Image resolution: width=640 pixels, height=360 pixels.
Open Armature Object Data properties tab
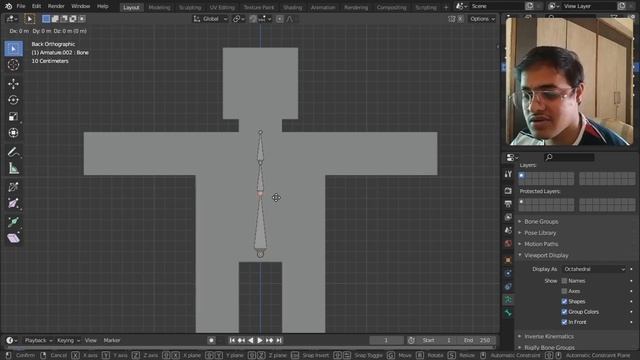point(508,300)
